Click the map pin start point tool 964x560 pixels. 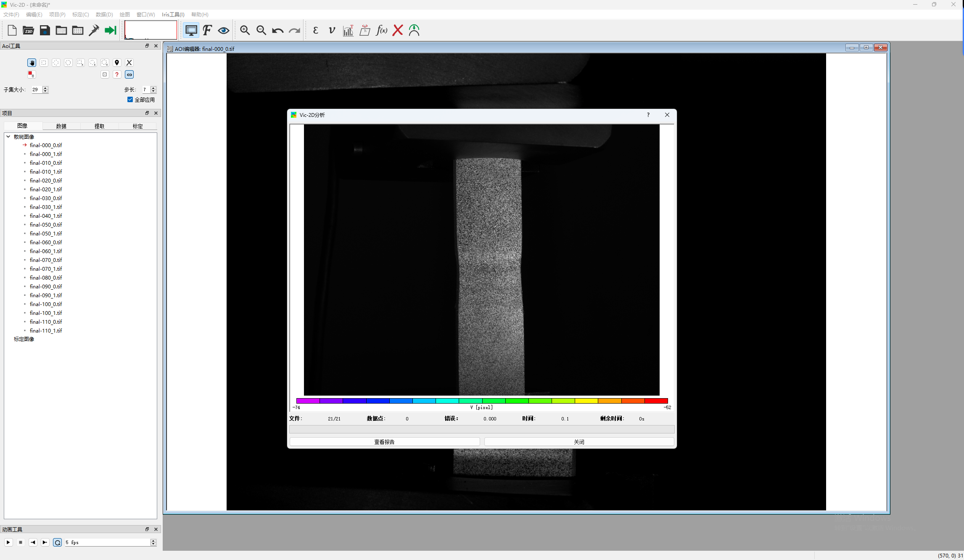click(117, 63)
